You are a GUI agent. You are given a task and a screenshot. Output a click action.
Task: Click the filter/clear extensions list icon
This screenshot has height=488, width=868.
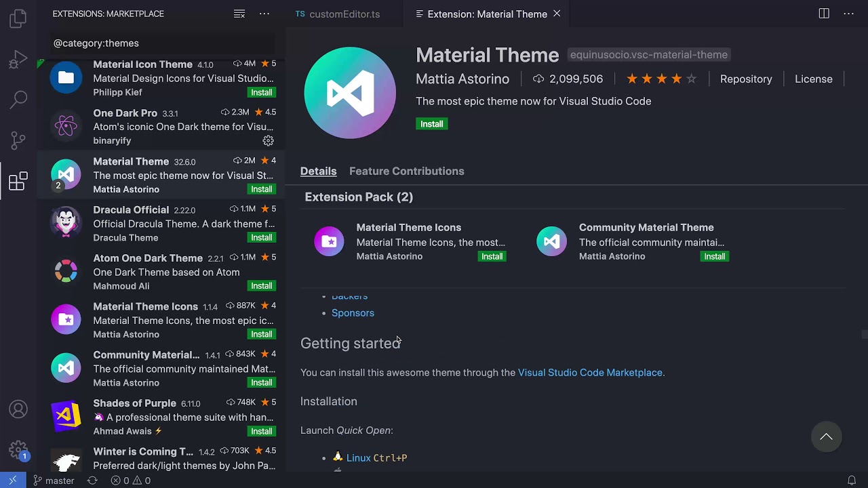point(239,14)
